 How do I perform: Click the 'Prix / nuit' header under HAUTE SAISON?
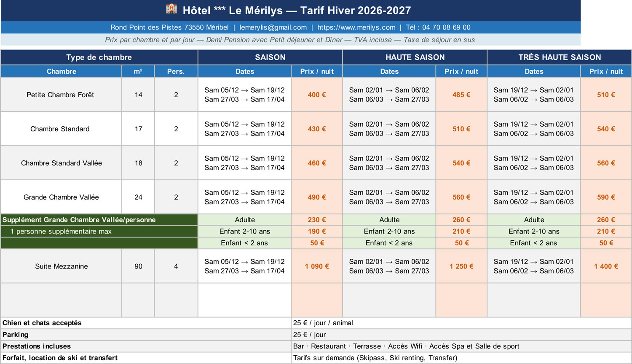point(461,71)
